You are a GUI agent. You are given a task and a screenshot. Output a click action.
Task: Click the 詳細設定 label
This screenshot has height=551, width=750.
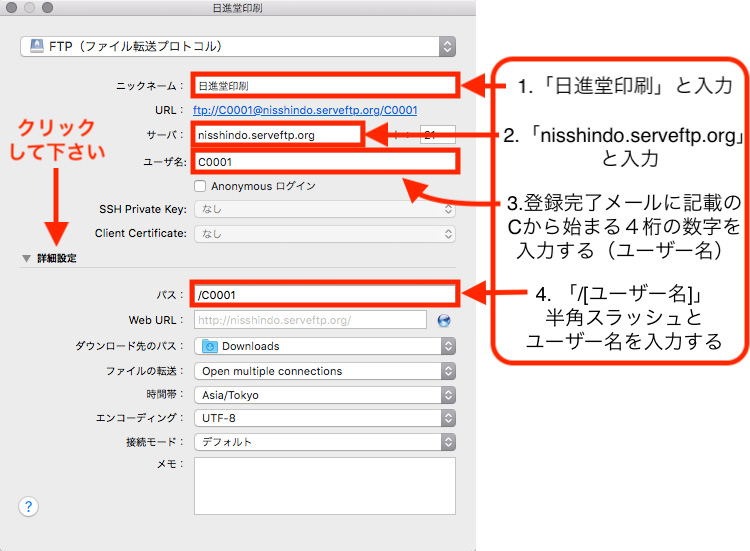(57, 258)
